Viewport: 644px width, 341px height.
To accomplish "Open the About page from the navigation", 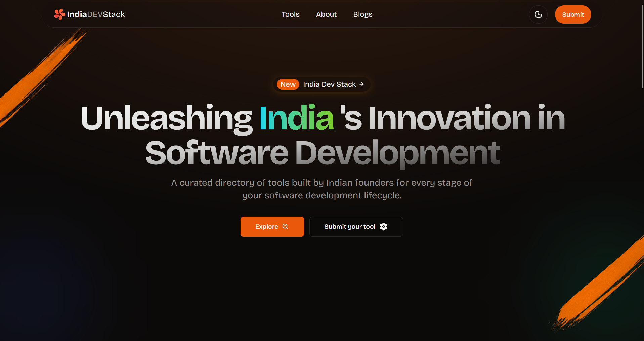I will 326,14.
